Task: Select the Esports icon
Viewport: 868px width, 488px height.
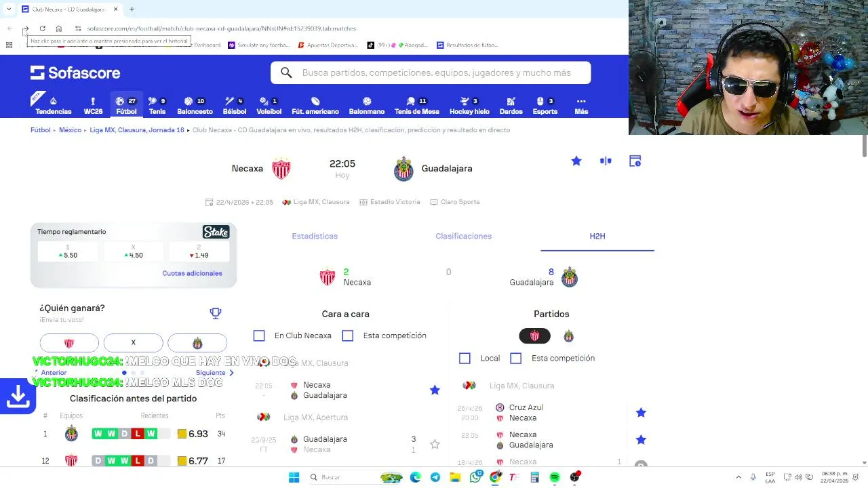Action: tap(545, 106)
